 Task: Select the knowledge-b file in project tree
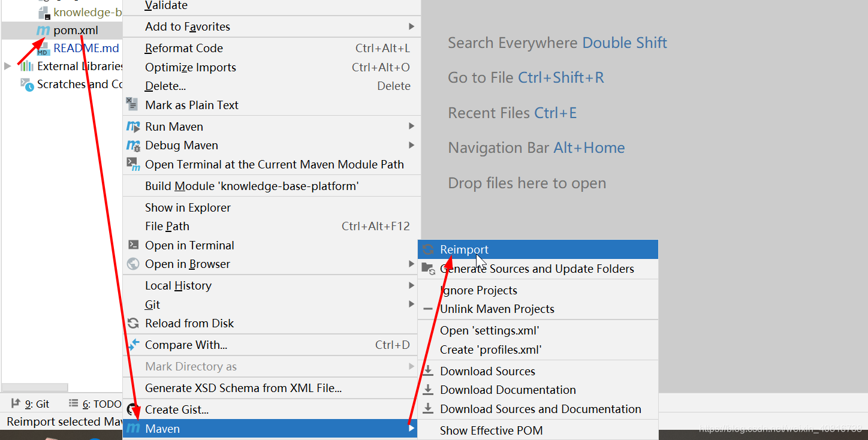[x=62, y=12]
